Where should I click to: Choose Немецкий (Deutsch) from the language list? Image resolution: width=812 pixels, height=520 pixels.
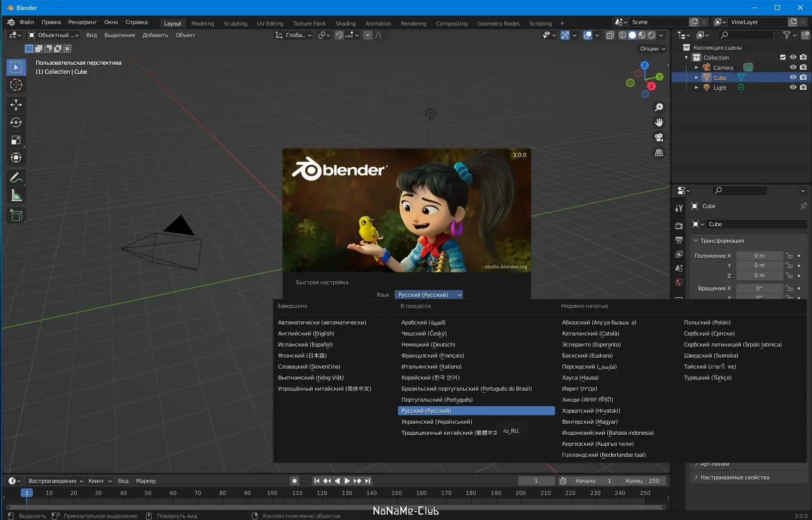pyautogui.click(x=428, y=344)
